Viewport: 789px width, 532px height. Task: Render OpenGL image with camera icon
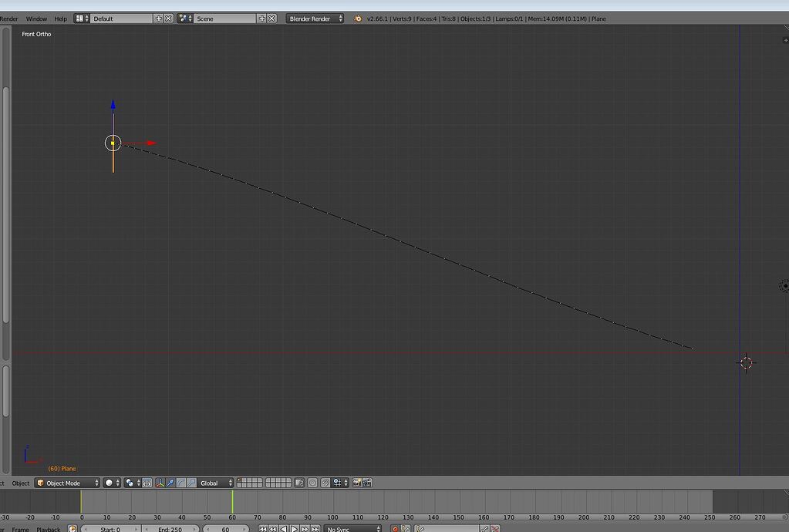tap(357, 483)
